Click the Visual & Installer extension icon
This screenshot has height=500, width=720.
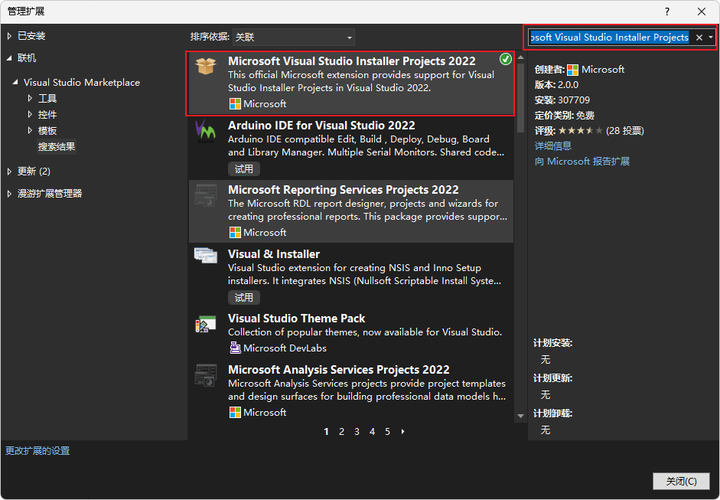[x=206, y=255]
